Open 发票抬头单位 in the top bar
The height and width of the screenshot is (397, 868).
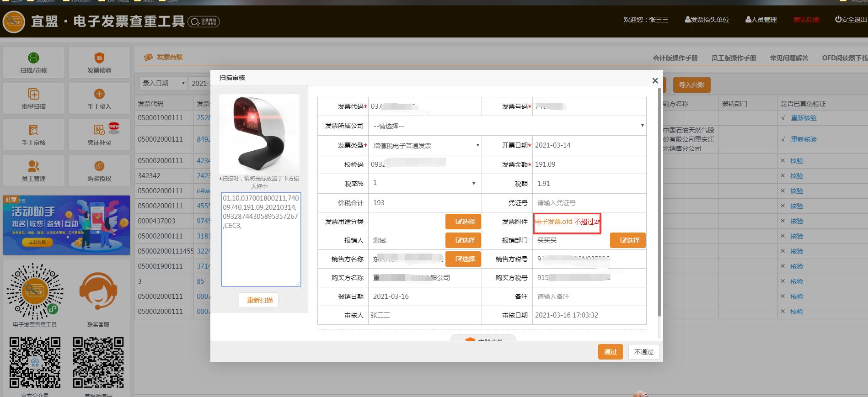point(707,20)
